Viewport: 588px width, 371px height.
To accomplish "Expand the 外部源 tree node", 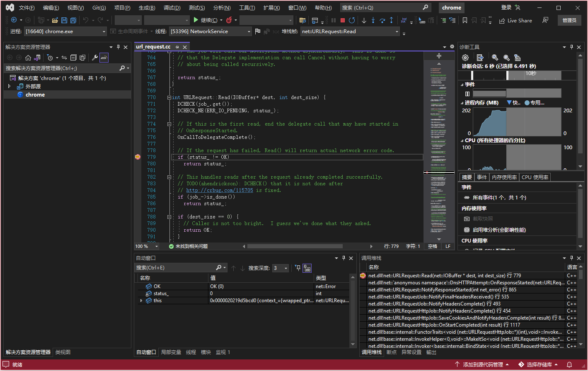I will point(10,86).
